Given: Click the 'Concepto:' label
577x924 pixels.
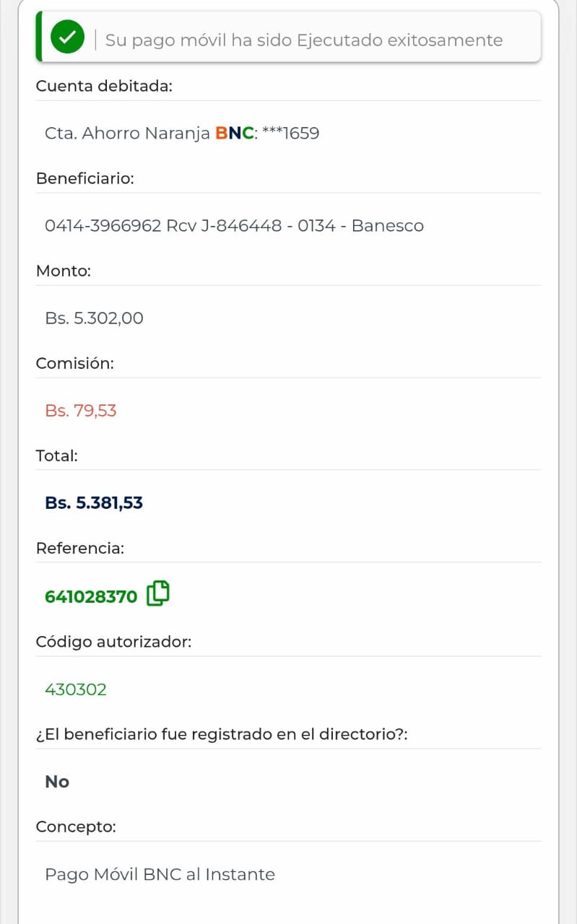Looking at the screenshot, I should pos(76,827).
